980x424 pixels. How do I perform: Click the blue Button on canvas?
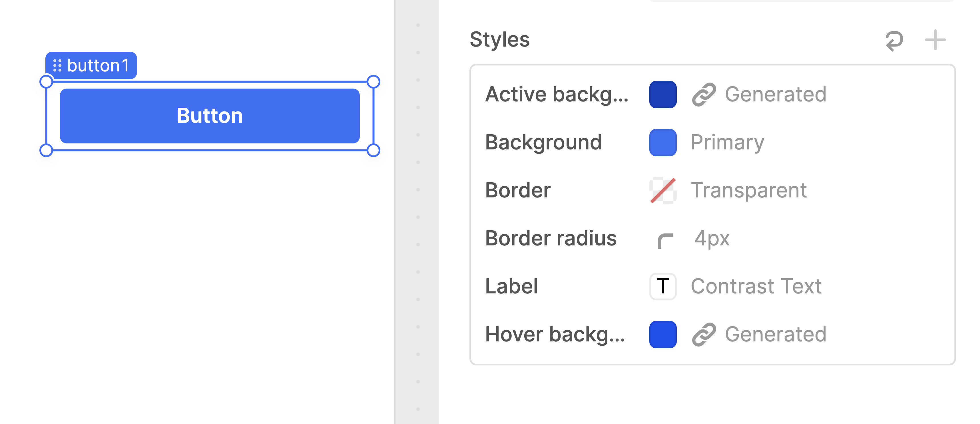(x=210, y=116)
